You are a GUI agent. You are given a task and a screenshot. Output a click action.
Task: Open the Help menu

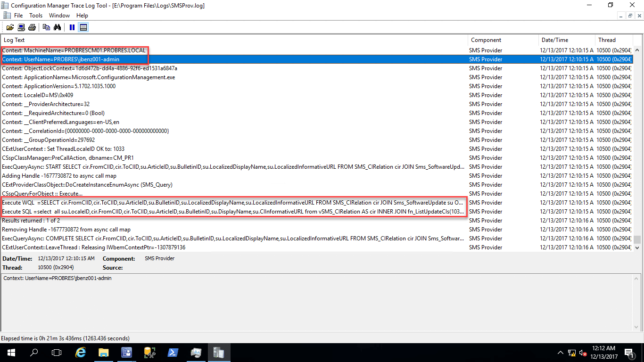tap(82, 16)
